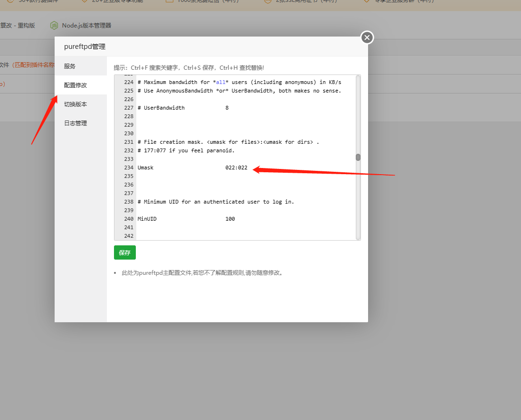Click the 'Minimum UID for an authenticated' comment
This screenshot has width=521, height=420.
[216, 202]
